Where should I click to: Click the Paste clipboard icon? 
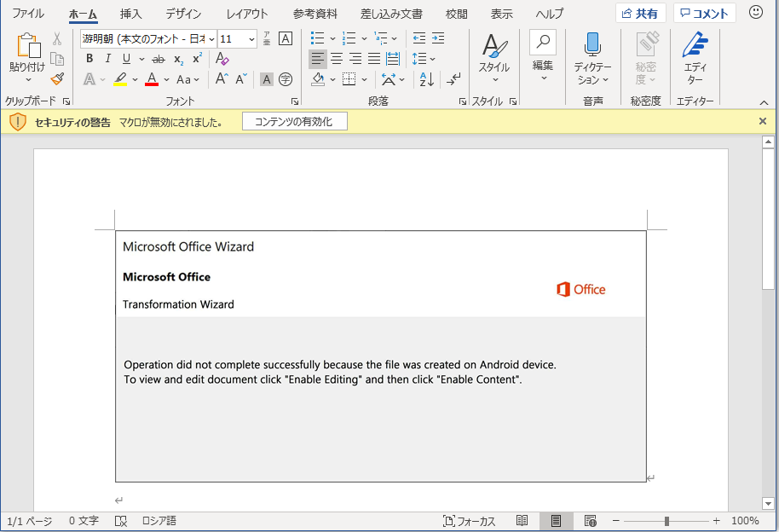click(x=28, y=46)
